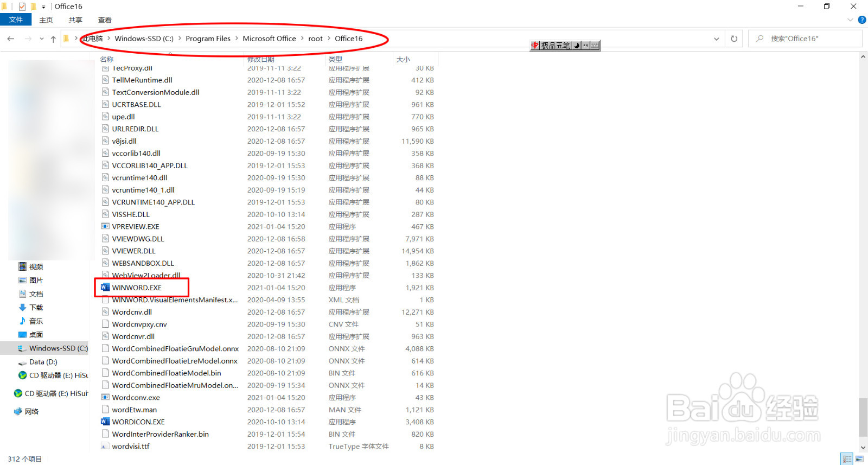
Task: Click the Wordcnvpxy.cnv file icon
Action: [x=105, y=324]
